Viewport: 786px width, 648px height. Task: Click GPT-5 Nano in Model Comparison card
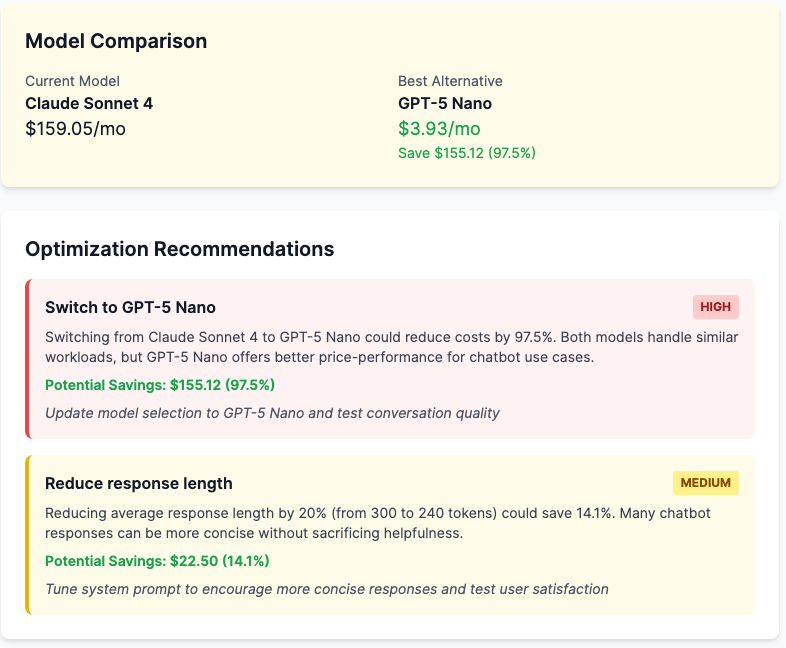click(445, 103)
